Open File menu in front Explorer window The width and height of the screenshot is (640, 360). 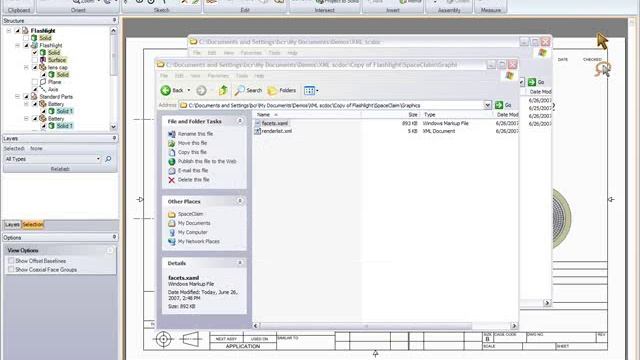click(164, 76)
